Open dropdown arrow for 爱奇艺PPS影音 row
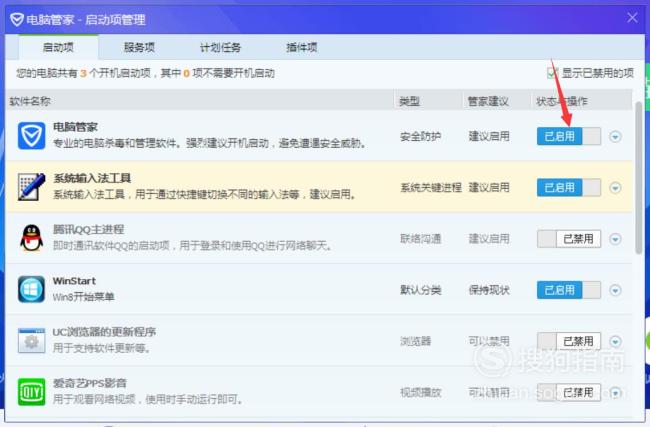The image size is (650, 427). click(615, 392)
